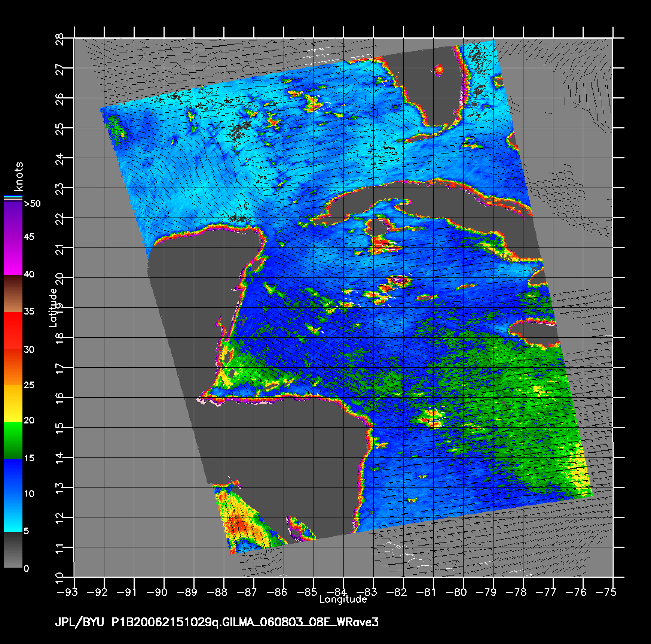
Task: Click the '16' latitude tick label
Action: (59, 398)
